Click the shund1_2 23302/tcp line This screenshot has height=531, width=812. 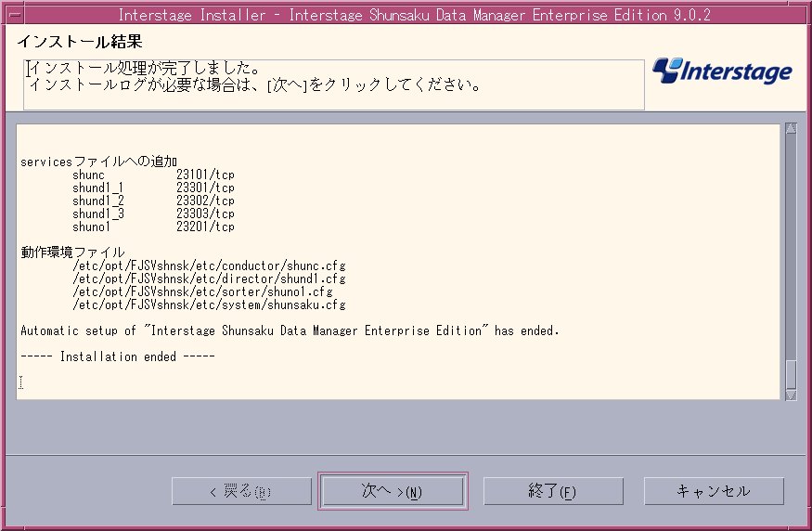point(153,201)
